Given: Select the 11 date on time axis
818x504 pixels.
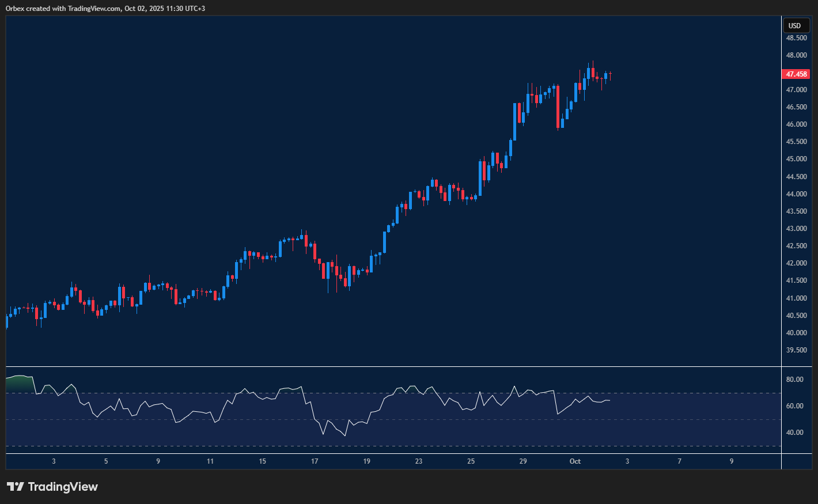Looking at the screenshot, I should coord(210,461).
